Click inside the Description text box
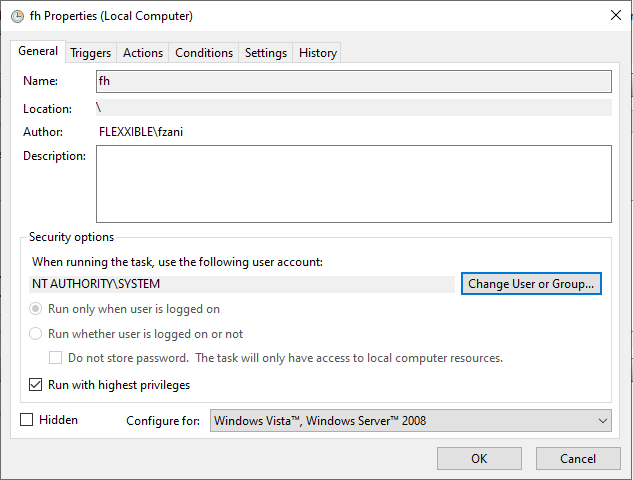Screen dimensions: 633x480 click(x=354, y=184)
